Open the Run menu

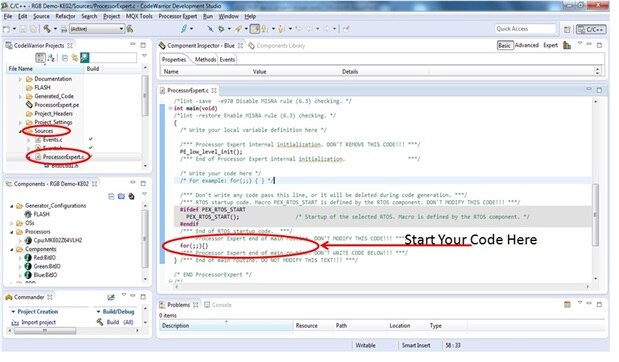click(208, 16)
